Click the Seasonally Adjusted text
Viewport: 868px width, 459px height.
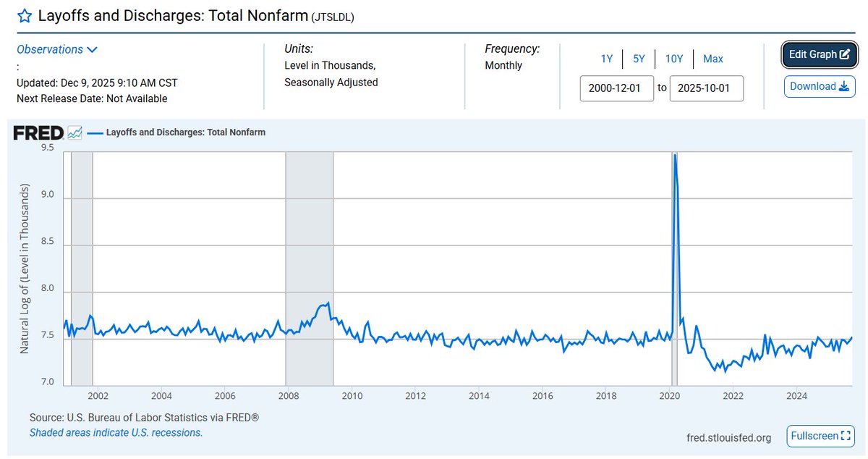pos(331,83)
